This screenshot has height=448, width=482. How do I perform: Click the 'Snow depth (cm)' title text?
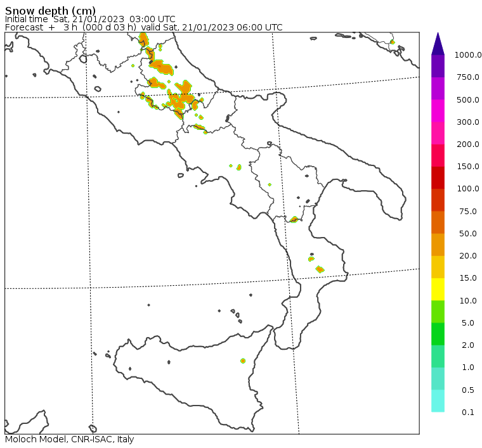pos(50,11)
